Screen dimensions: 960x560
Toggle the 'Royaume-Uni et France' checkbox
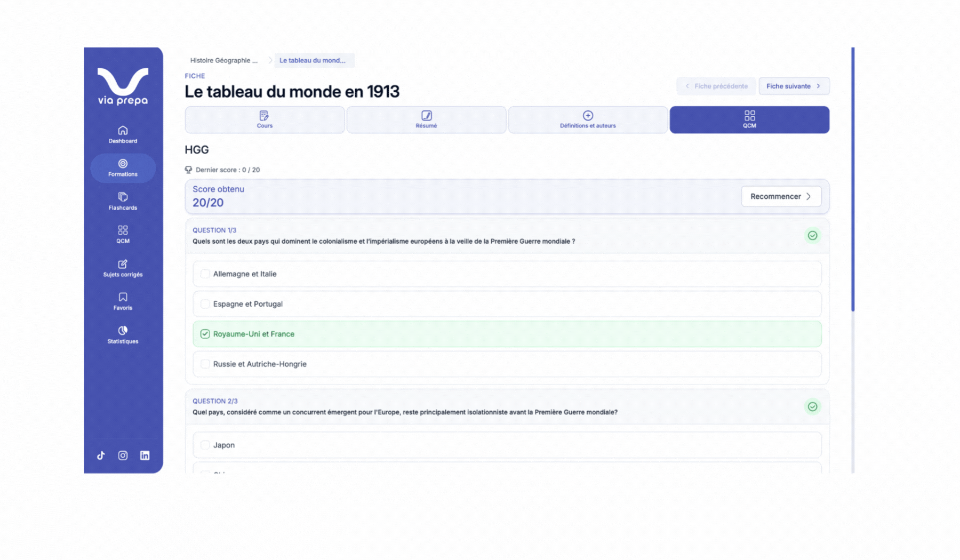(x=205, y=334)
